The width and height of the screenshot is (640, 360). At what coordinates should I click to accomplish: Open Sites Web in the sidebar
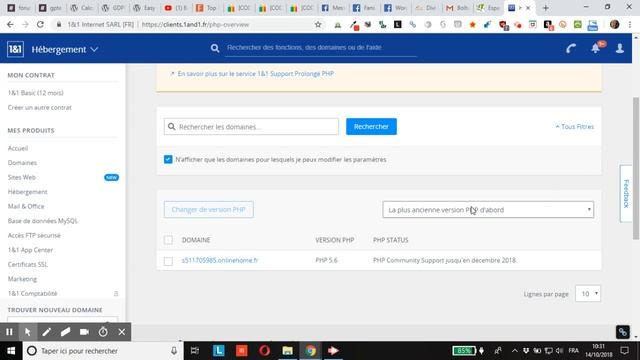22,177
